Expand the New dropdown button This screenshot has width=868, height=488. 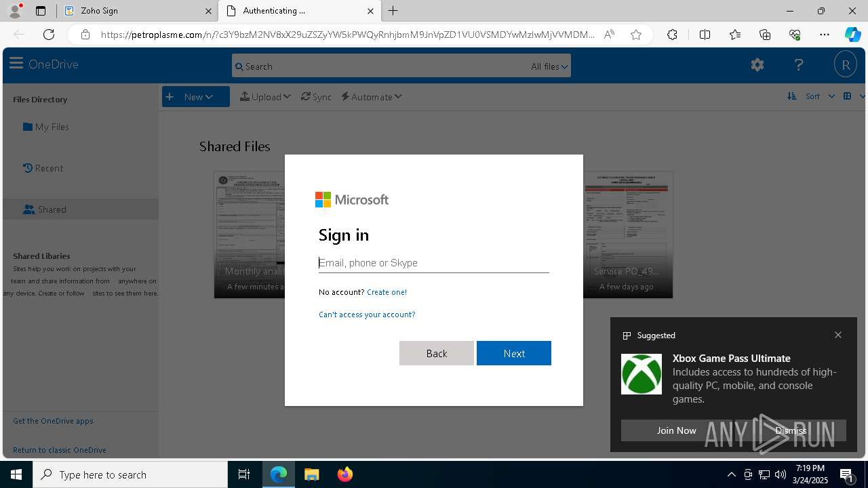click(195, 97)
